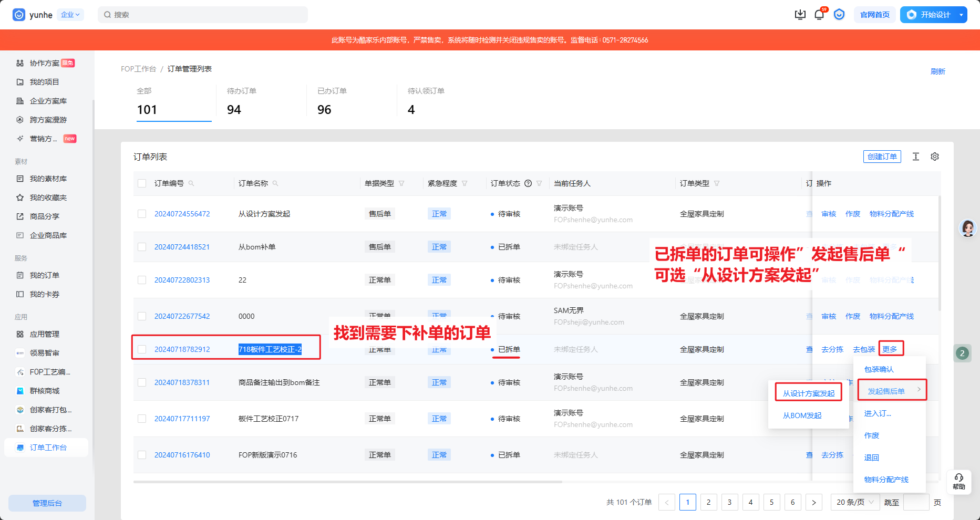Click the row height adjust icon
The height and width of the screenshot is (520, 980).
pos(916,157)
